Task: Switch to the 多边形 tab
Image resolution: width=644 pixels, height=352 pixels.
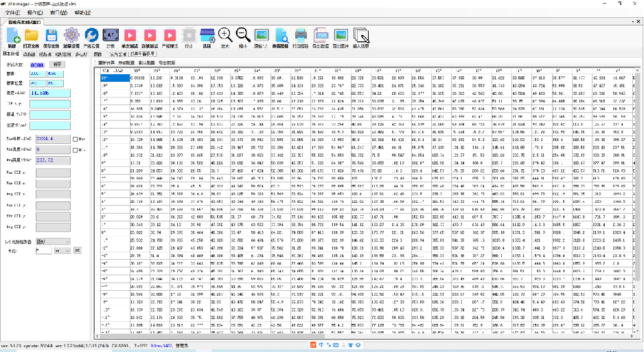Action: (x=81, y=54)
